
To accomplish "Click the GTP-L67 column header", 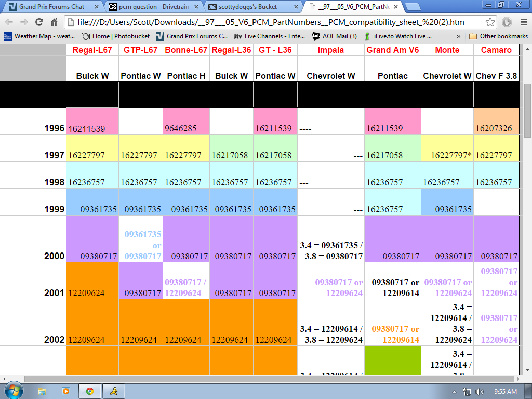I will pos(140,50).
